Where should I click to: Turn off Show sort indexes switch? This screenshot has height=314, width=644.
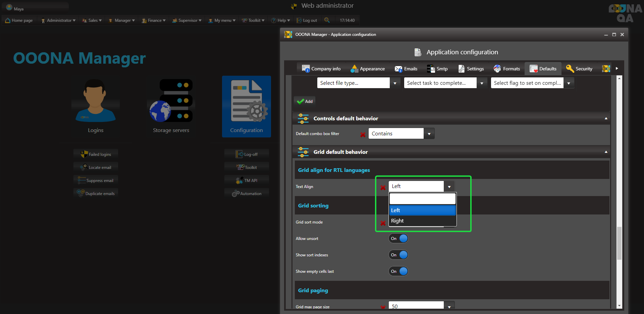click(x=398, y=255)
